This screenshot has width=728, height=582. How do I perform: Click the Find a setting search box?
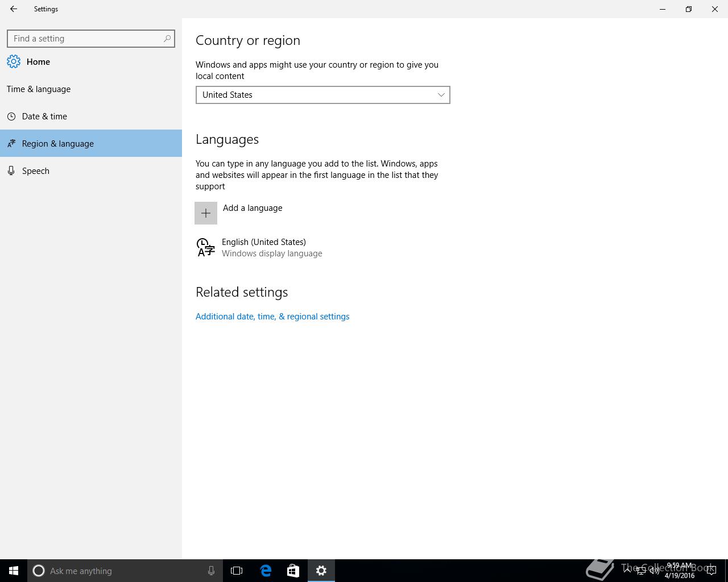(91, 39)
